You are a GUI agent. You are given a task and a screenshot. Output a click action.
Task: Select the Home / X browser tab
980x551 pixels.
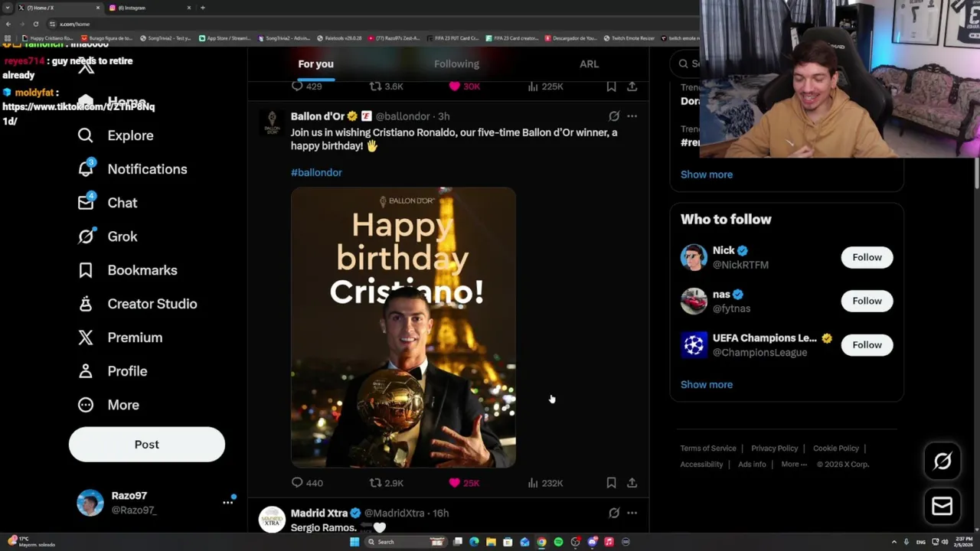click(x=60, y=8)
